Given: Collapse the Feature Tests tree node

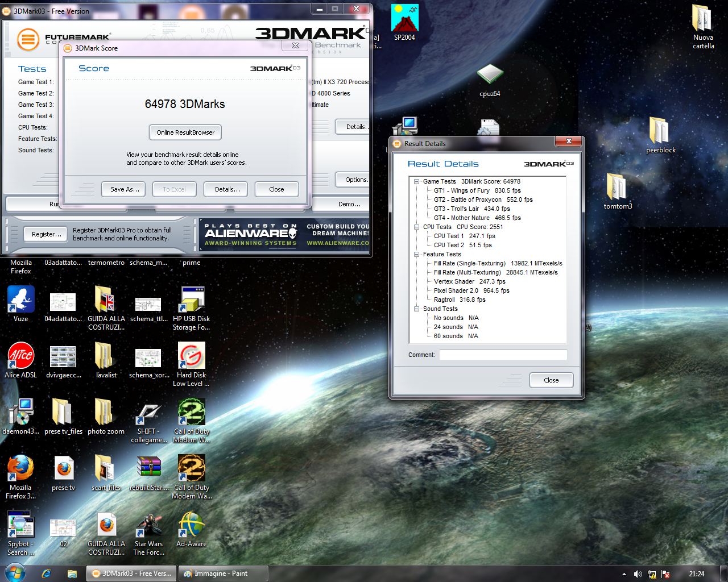Looking at the screenshot, I should 416,255.
